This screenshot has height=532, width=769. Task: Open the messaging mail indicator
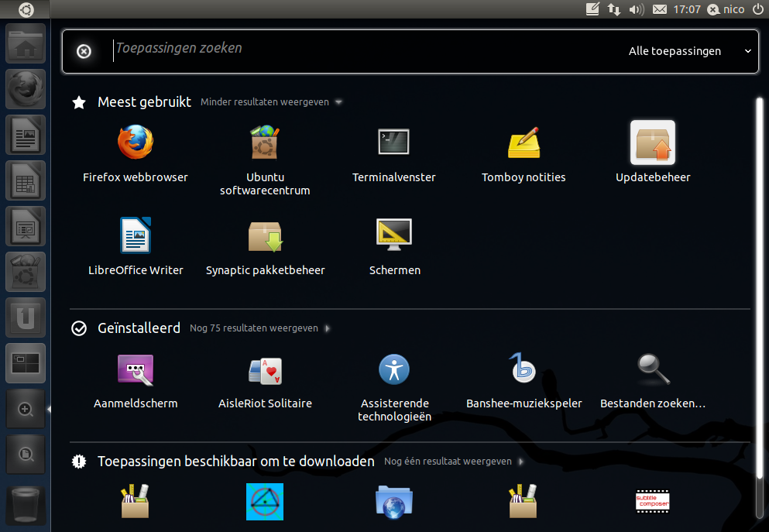coord(660,9)
